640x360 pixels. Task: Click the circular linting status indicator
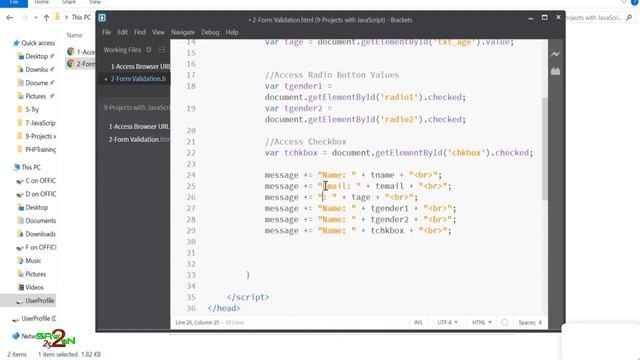pyautogui.click(x=504, y=322)
